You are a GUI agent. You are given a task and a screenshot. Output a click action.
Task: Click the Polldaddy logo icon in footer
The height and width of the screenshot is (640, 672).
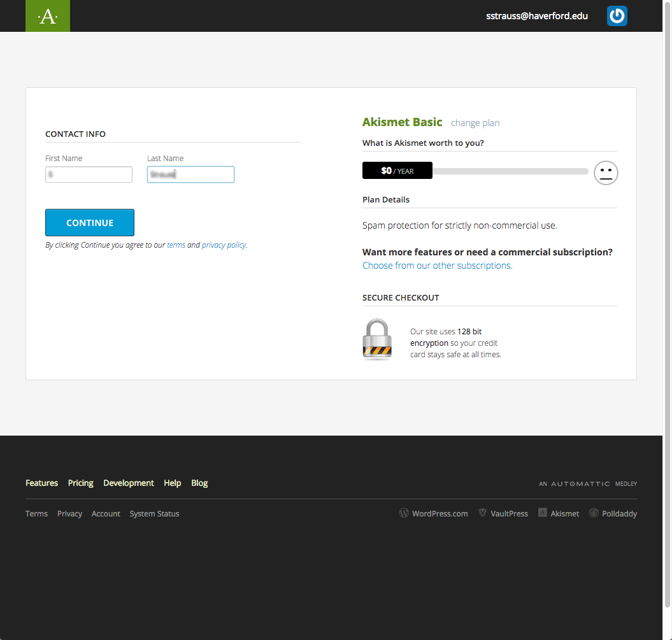[x=594, y=513]
